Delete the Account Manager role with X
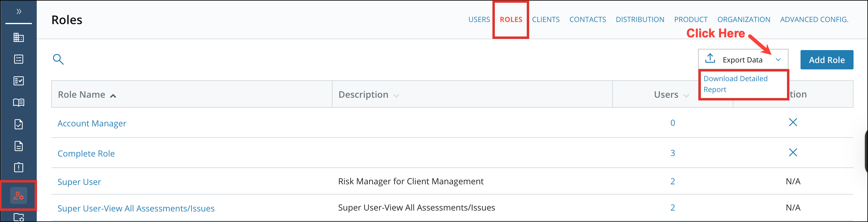Image resolution: width=868 pixels, height=222 pixels. [x=793, y=122]
